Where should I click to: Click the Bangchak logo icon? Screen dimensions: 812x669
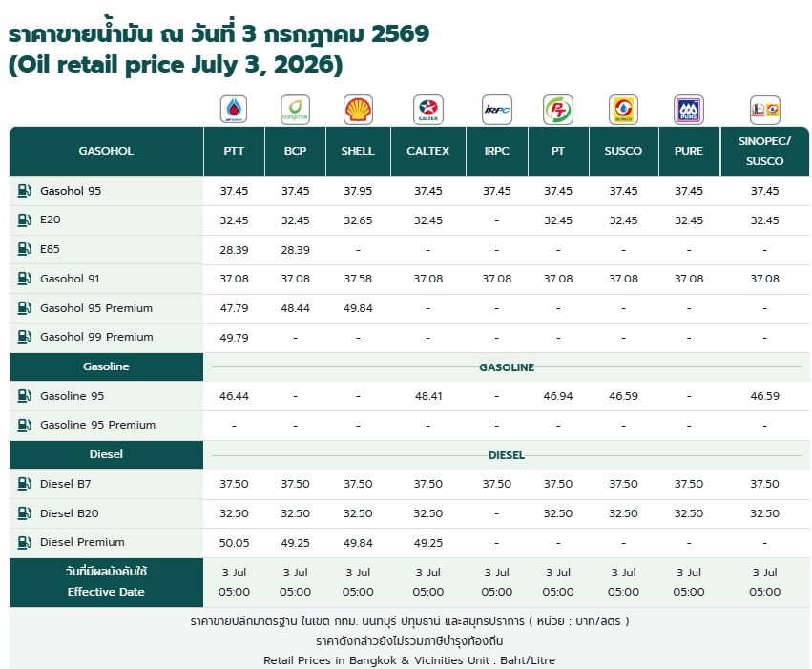pyautogui.click(x=295, y=109)
